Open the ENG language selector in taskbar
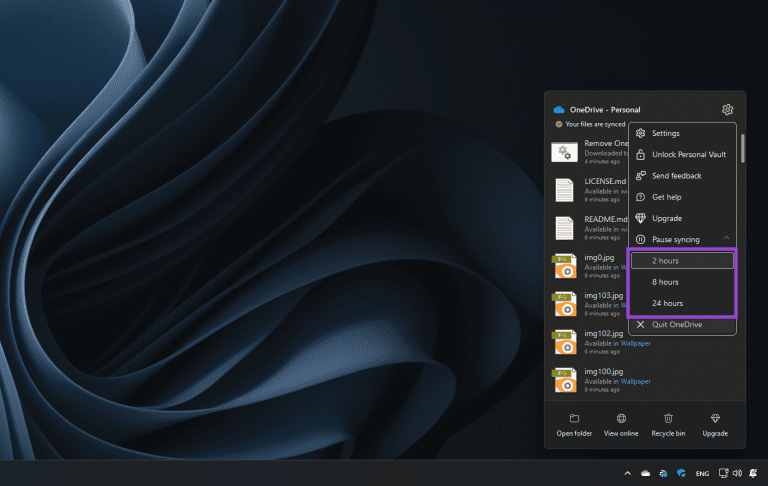Screen dimensions: 768x486 click(702, 473)
